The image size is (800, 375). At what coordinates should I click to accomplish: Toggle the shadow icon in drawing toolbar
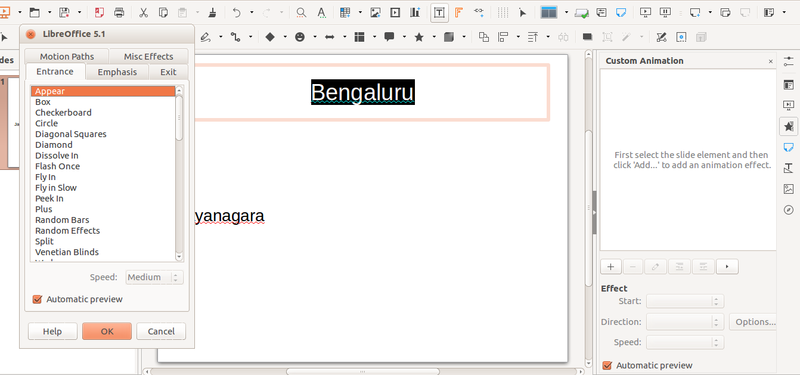click(x=587, y=37)
